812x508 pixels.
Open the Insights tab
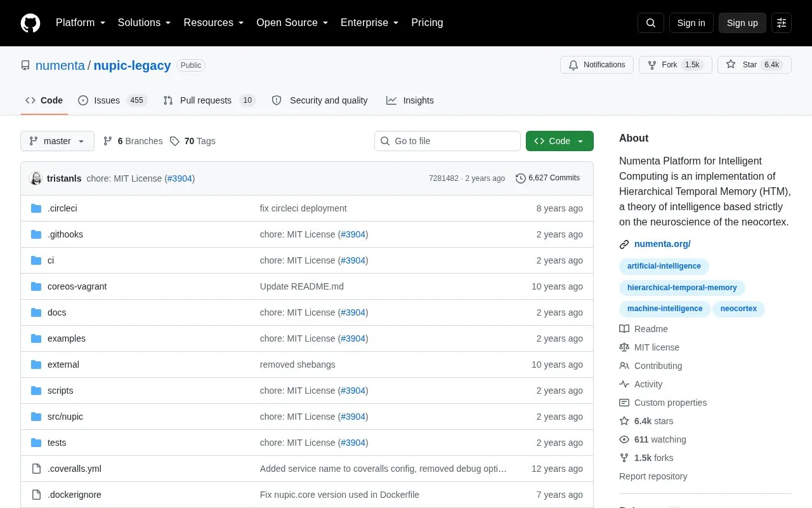(x=410, y=100)
